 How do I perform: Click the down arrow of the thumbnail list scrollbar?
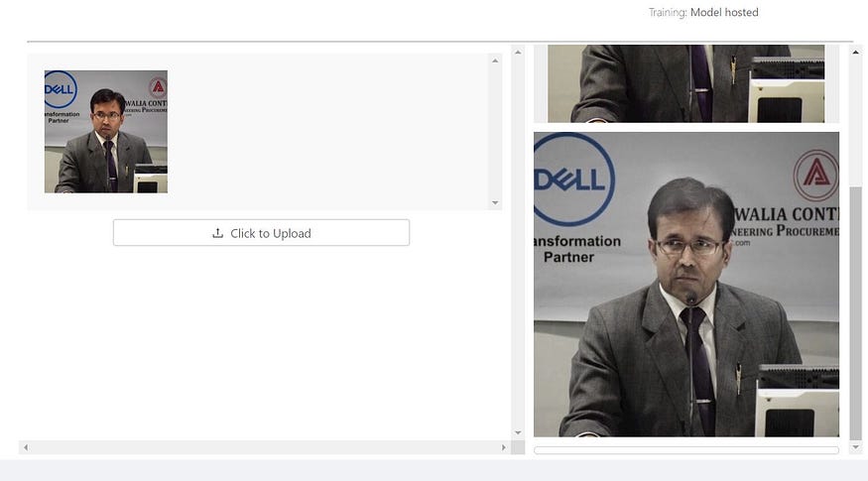(495, 203)
